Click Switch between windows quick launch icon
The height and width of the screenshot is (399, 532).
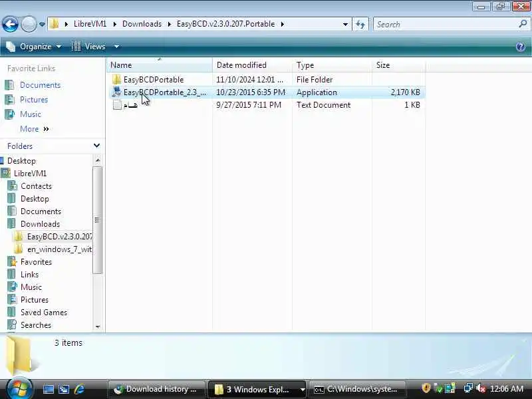(x=64, y=389)
